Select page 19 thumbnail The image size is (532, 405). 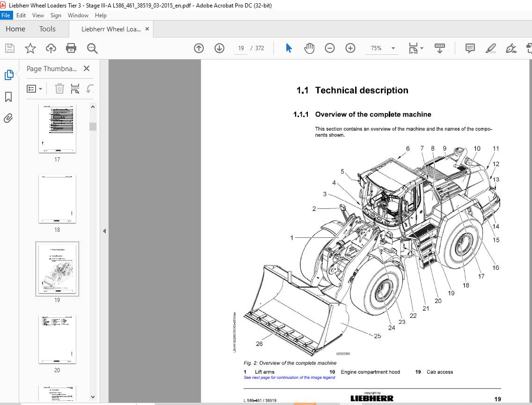point(57,269)
